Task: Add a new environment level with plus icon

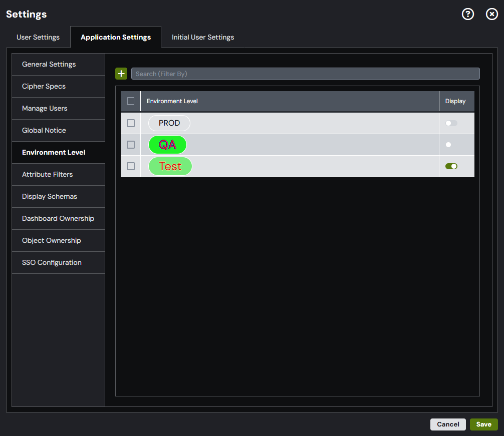Action: [x=121, y=74]
